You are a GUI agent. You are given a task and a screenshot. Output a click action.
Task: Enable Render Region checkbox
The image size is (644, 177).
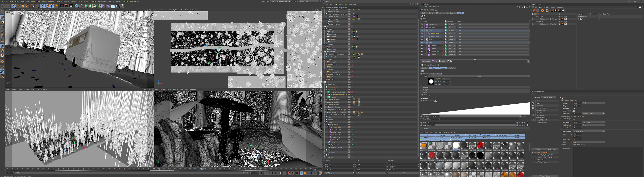[x=574, y=119]
